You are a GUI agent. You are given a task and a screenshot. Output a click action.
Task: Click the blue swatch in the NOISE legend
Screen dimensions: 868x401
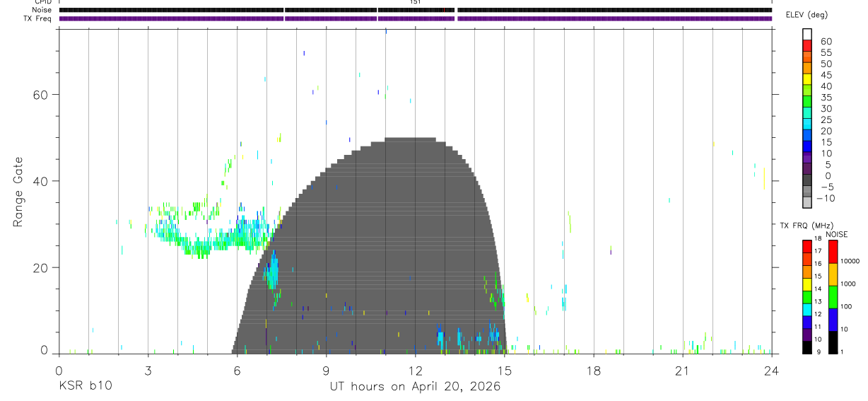click(833, 320)
